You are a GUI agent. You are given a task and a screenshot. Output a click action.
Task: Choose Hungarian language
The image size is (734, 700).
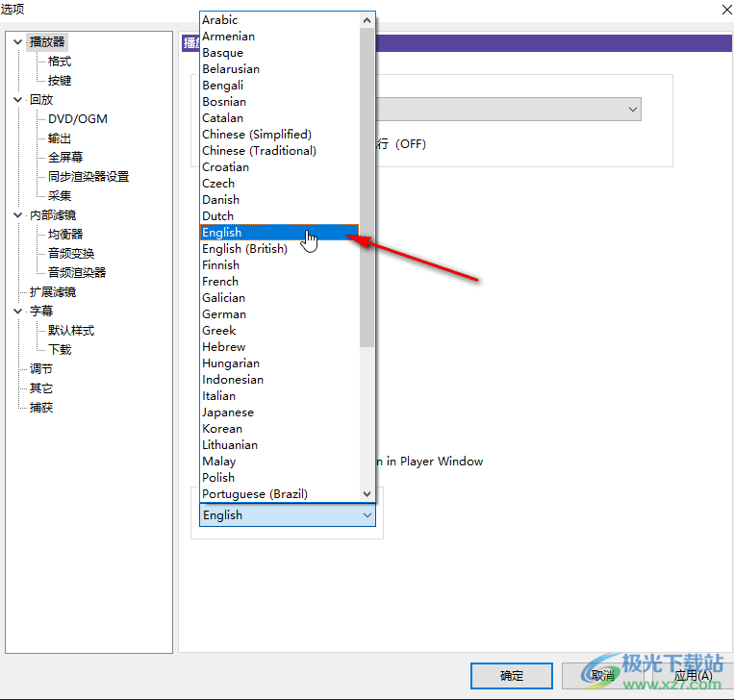click(x=280, y=363)
